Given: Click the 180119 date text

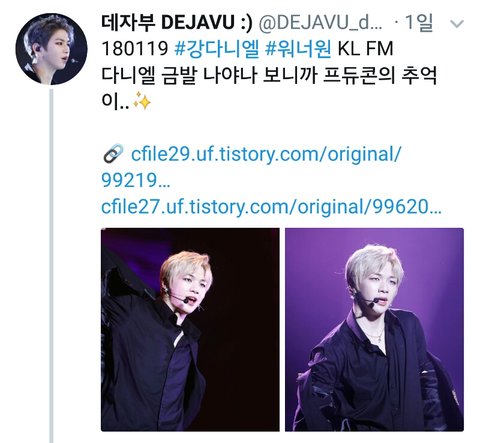Looking at the screenshot, I should [x=135, y=49].
